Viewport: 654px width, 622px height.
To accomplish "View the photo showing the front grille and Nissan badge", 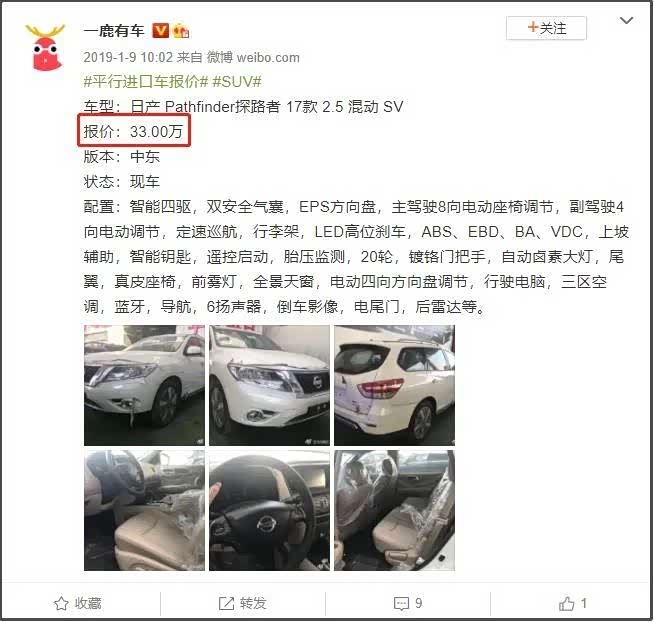I will coord(269,385).
